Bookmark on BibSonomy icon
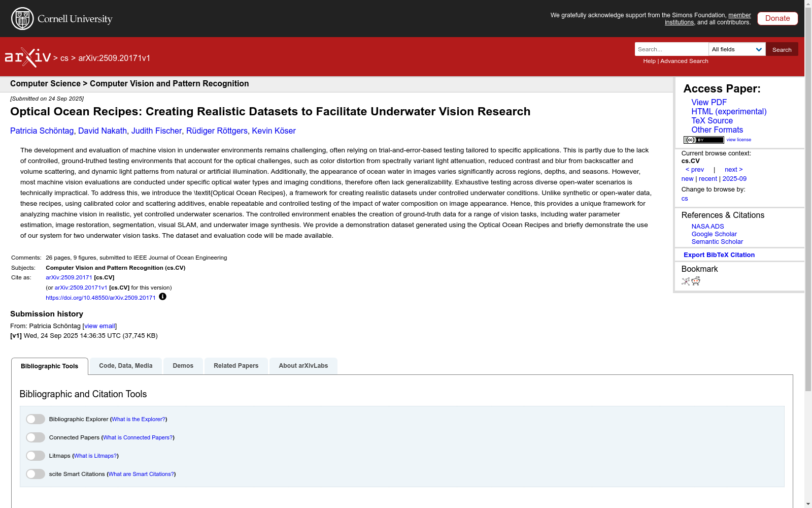 tap(686, 281)
